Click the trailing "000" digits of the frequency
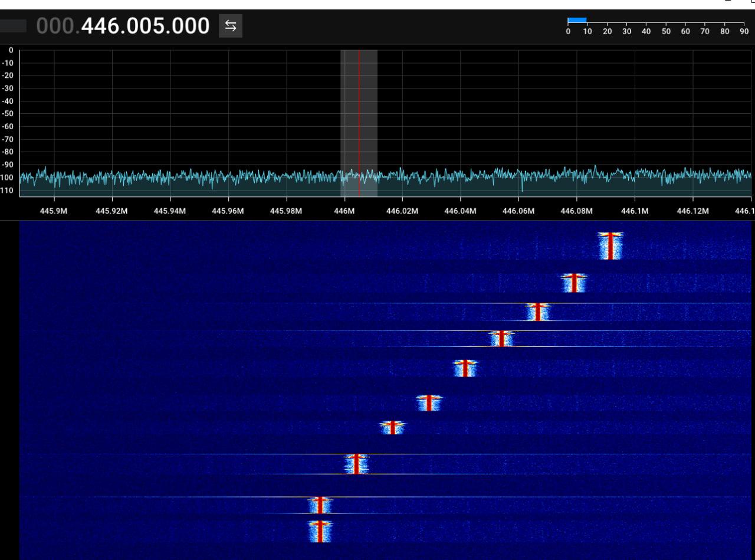 [189, 26]
